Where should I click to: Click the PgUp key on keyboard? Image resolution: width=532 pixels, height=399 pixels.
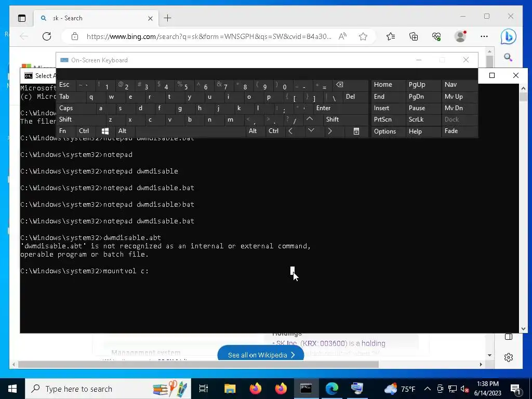point(423,85)
